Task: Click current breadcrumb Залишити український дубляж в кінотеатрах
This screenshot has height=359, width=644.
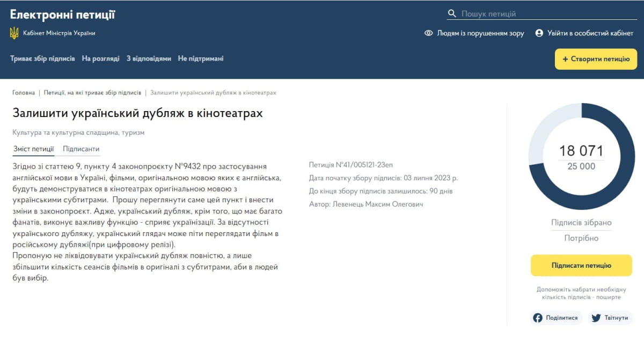Action: pos(213,93)
